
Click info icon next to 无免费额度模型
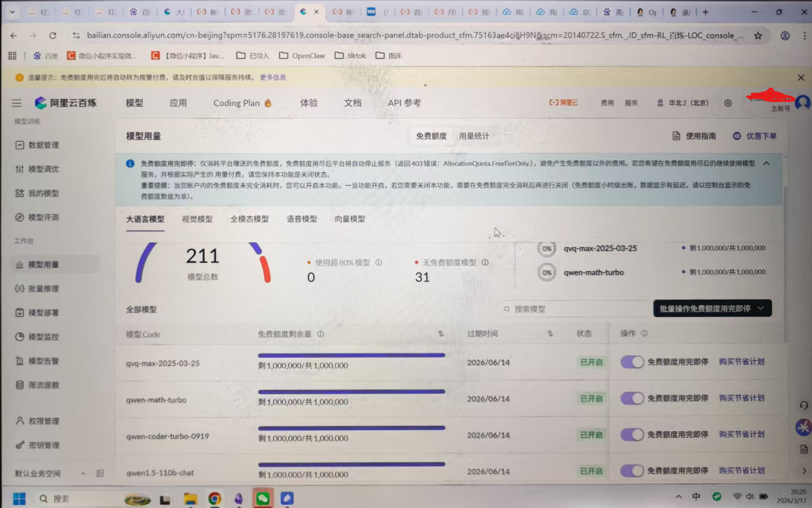[485, 263]
